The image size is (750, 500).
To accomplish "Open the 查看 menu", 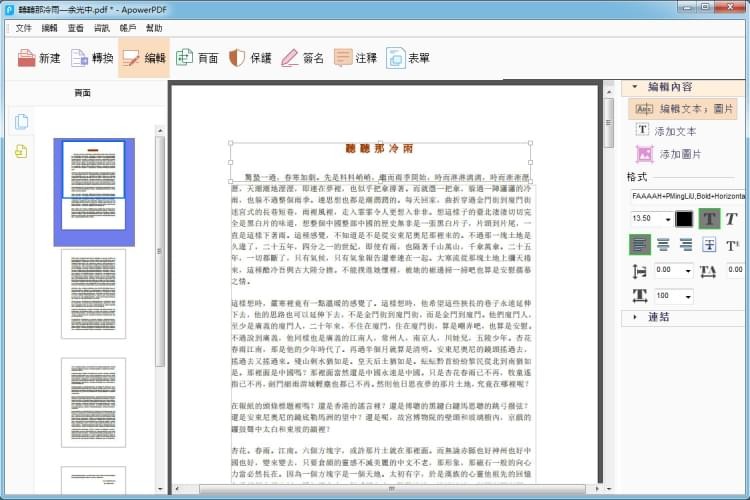I will point(76,28).
